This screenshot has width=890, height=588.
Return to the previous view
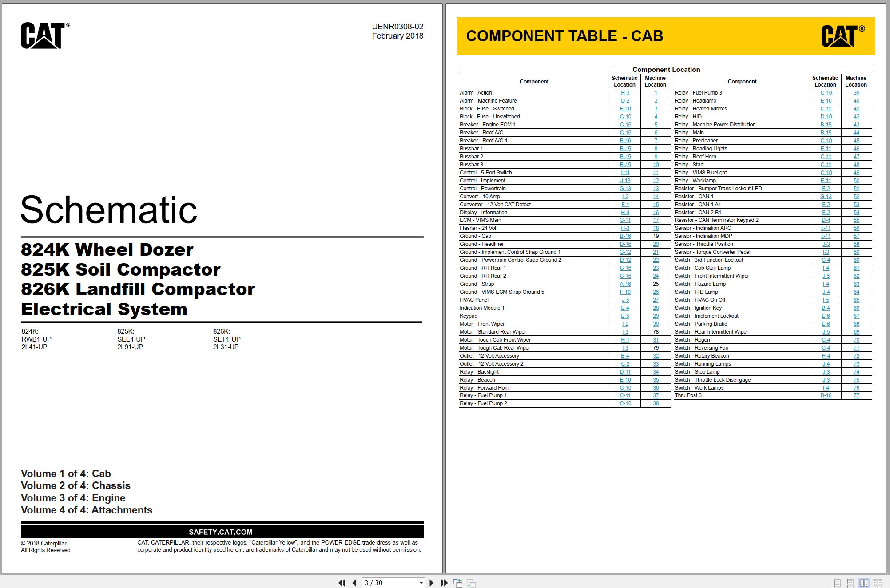pyautogui.click(x=458, y=583)
